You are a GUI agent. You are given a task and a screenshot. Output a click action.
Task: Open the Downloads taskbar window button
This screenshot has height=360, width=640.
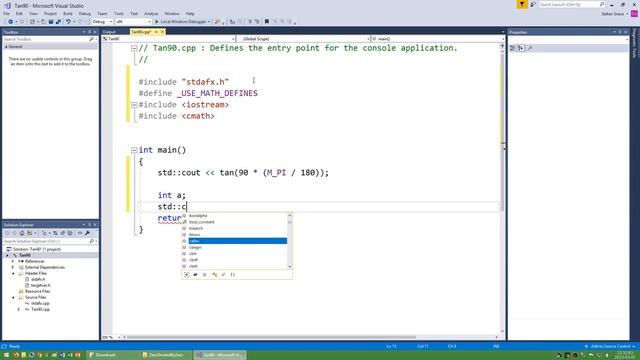113,355
